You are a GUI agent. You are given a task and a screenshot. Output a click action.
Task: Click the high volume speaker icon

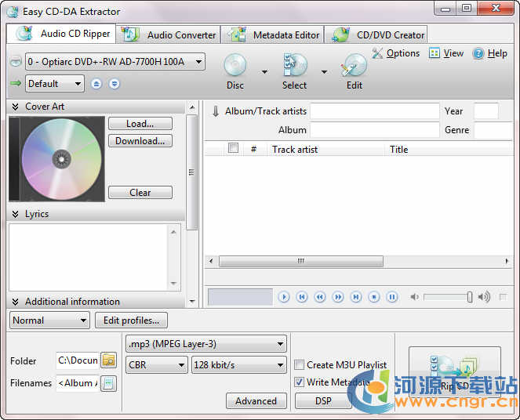point(484,297)
